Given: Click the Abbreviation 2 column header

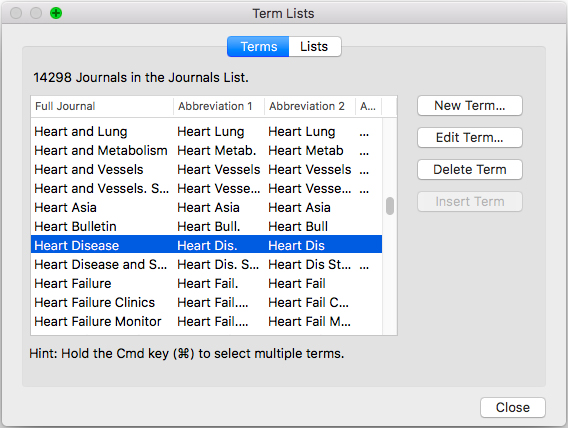Looking at the screenshot, I should (x=310, y=106).
